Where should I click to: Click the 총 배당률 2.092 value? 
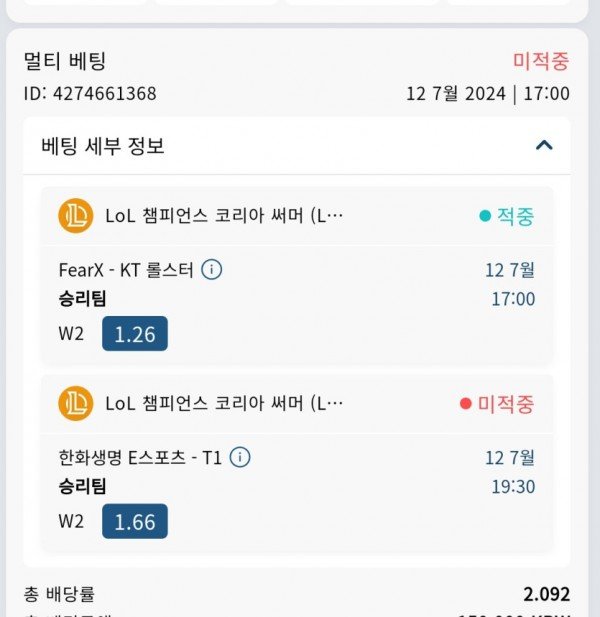pyautogui.click(x=546, y=594)
